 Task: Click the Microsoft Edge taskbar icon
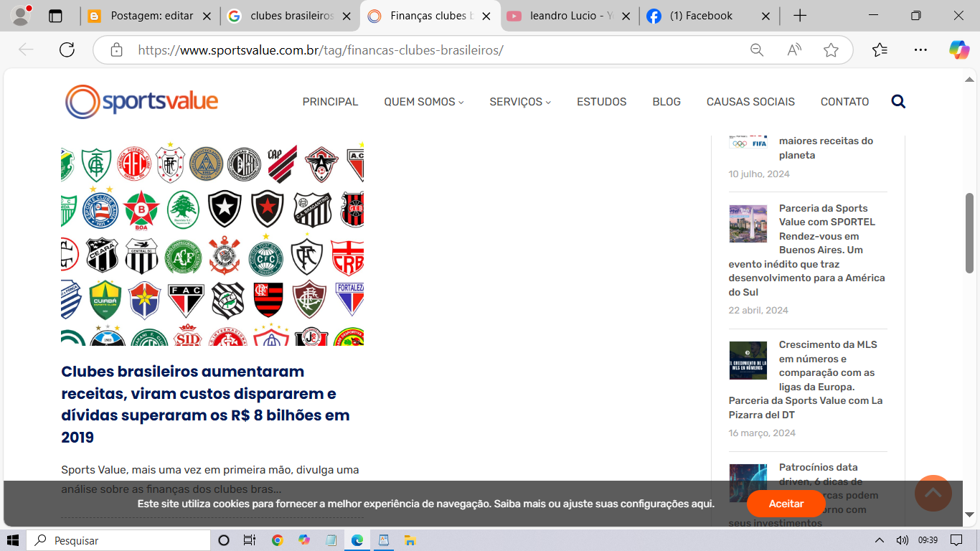pos(357,540)
